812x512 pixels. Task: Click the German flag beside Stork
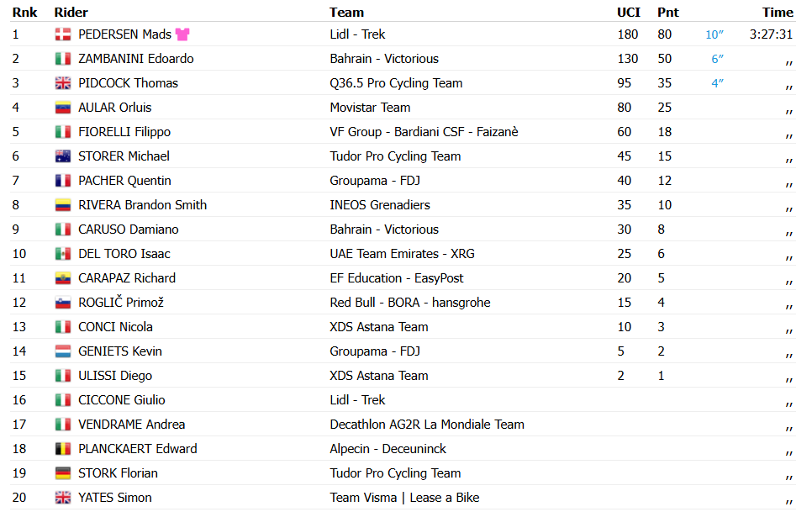pos(63,473)
